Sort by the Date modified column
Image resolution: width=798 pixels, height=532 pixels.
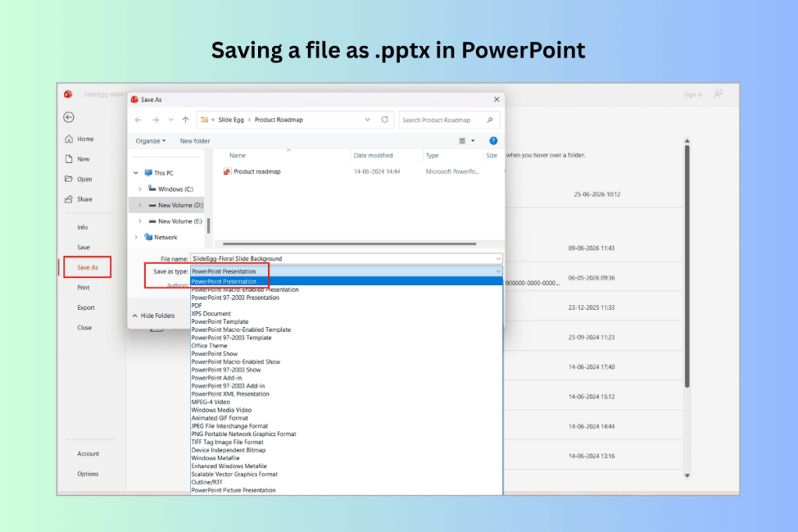coord(373,156)
